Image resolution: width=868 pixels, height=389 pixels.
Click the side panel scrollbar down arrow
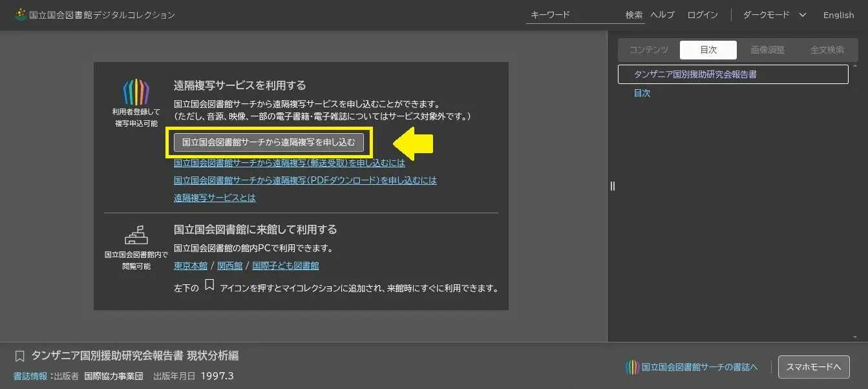[856, 337]
